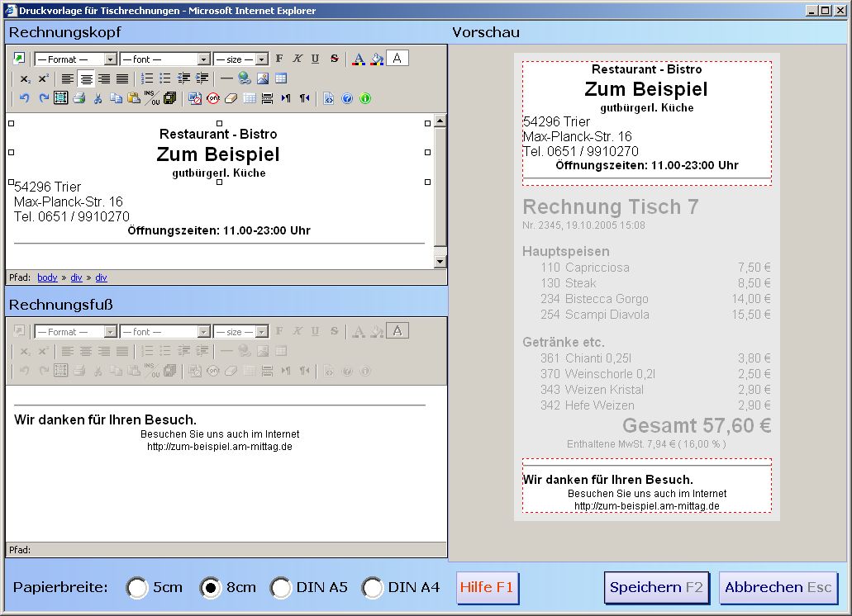Expand the font dropdown in the Rechnungskopf toolbar
This screenshot has height=616, width=852.
(x=204, y=59)
